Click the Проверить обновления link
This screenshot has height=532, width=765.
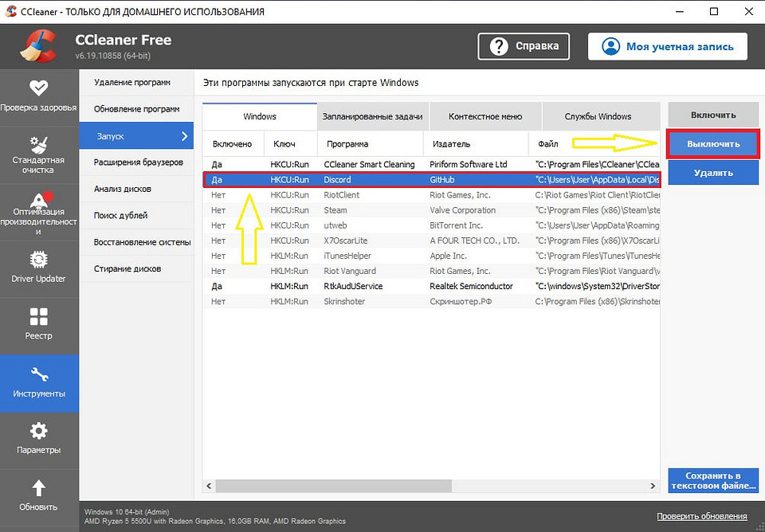(701, 516)
